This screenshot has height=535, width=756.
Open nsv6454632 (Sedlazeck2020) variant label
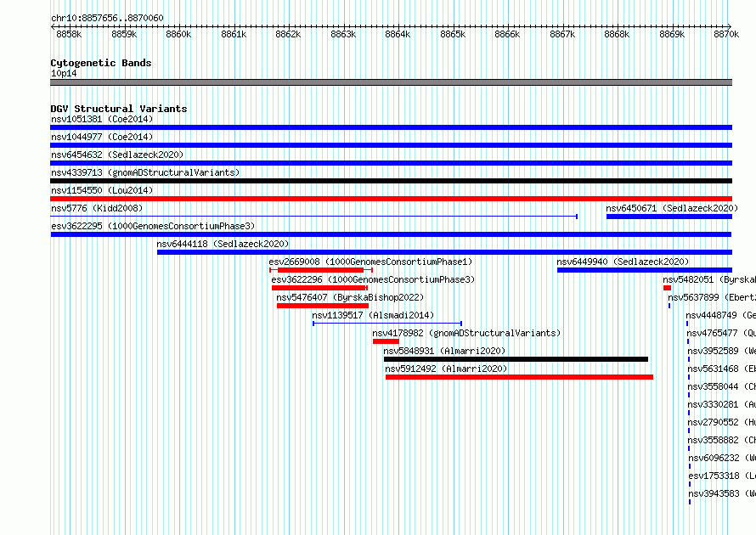(x=117, y=155)
